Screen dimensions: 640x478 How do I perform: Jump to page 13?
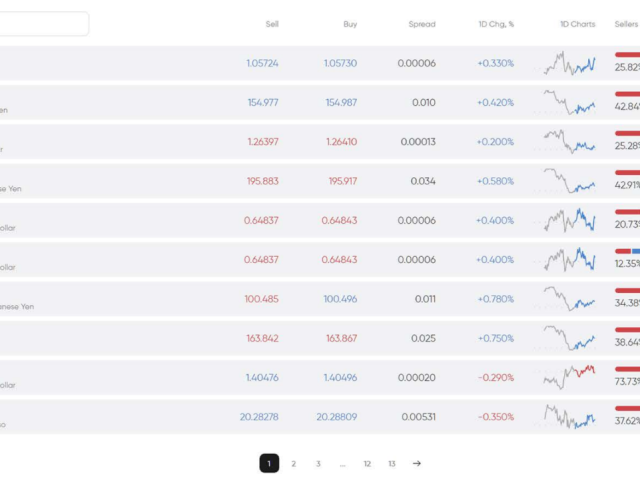tap(392, 463)
